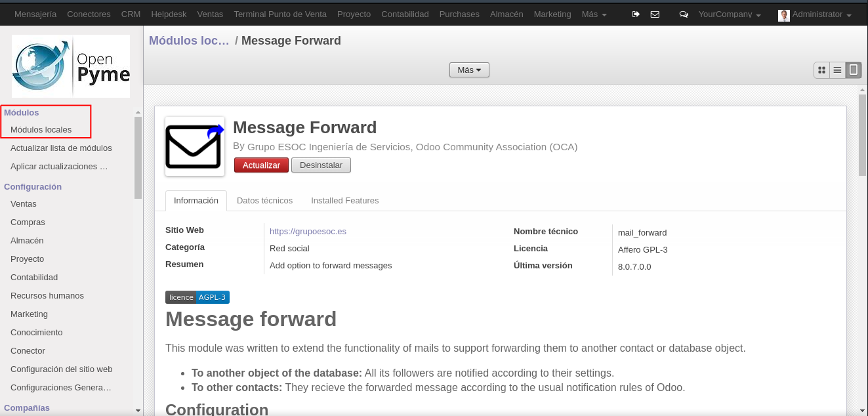Click the sidebar scrollbar down arrow

point(138,411)
